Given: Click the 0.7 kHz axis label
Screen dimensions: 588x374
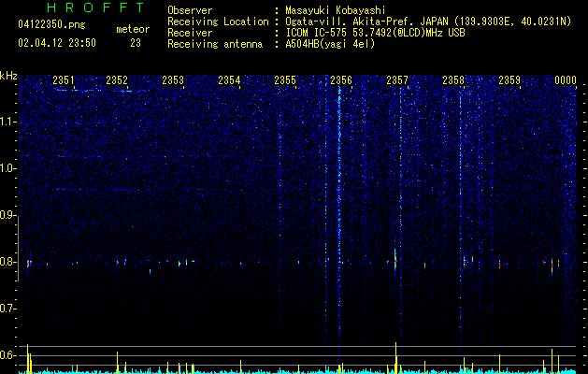Looking at the screenshot, I should tap(7, 309).
